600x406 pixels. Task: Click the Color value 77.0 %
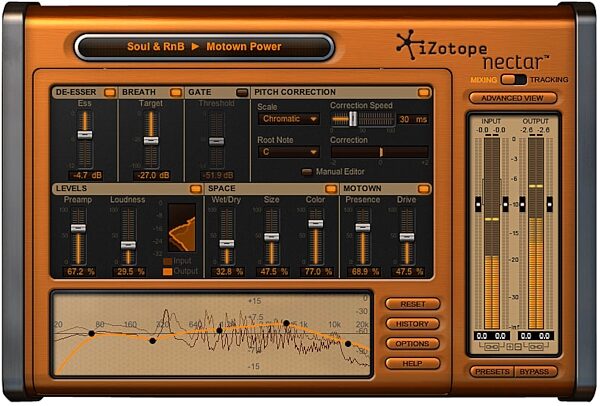pyautogui.click(x=317, y=272)
